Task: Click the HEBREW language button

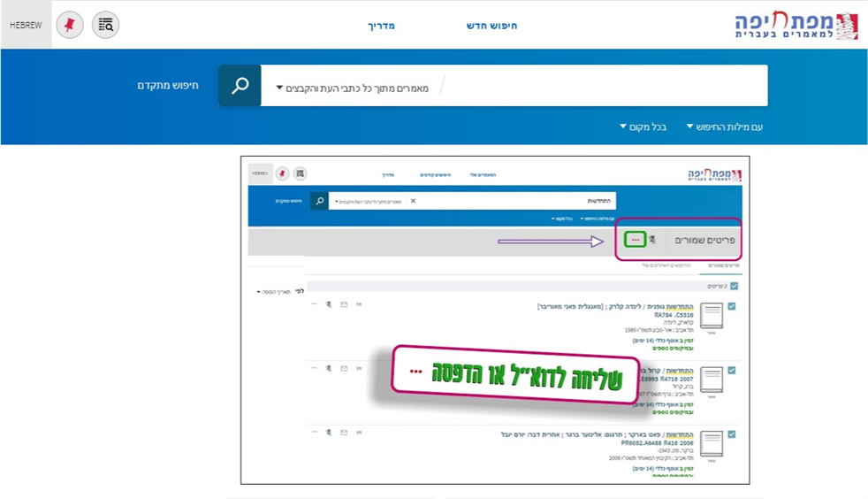Action: click(26, 25)
